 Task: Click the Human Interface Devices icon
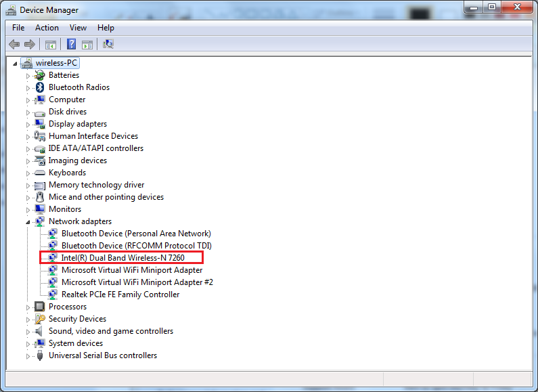click(x=40, y=136)
